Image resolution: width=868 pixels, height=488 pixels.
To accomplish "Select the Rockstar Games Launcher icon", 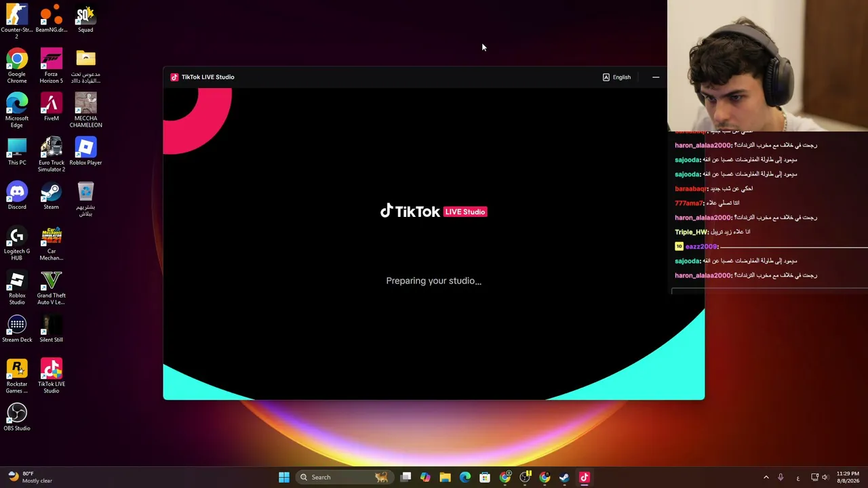I will [x=17, y=375].
